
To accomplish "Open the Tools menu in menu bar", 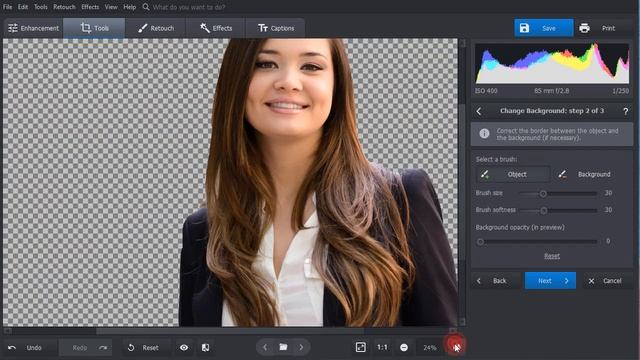I will [40, 7].
